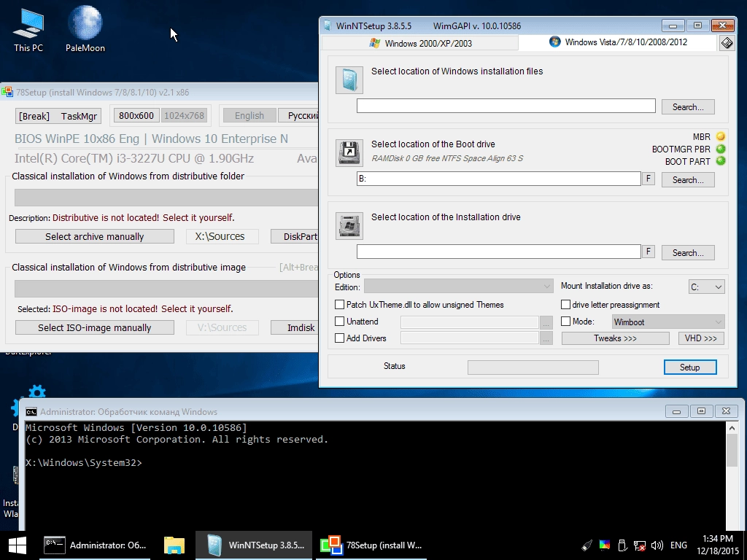Switch to Windows Vista/7/8/10/2008/2012 tab
Viewport: 747px width, 560px height.
click(x=618, y=42)
